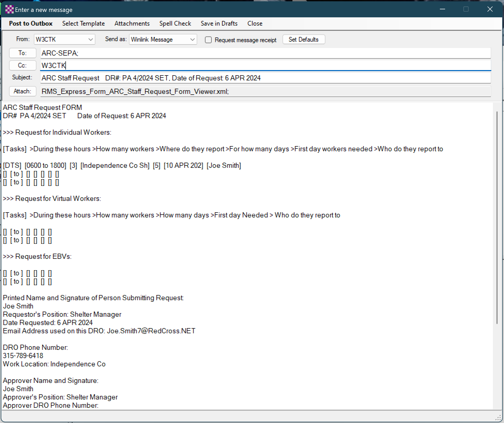Screen dimensions: 504x423
Task: Click the 'Approver's Position: Shelter Manager' line
Action: pyautogui.click(x=60, y=397)
